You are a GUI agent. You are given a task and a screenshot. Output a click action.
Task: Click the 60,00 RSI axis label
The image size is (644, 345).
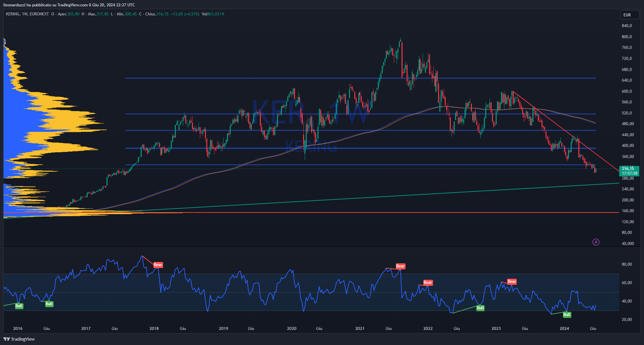pyautogui.click(x=627, y=283)
